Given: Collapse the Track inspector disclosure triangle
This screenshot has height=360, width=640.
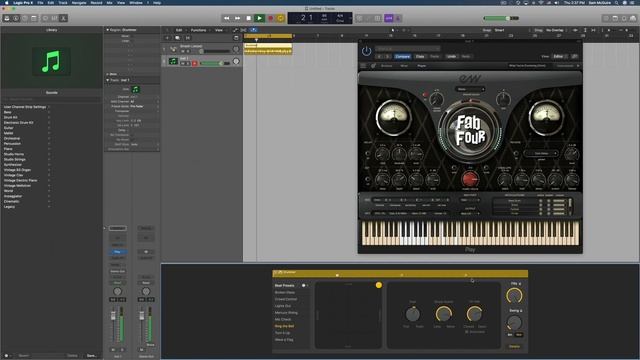Looking at the screenshot, I should click(107, 80).
